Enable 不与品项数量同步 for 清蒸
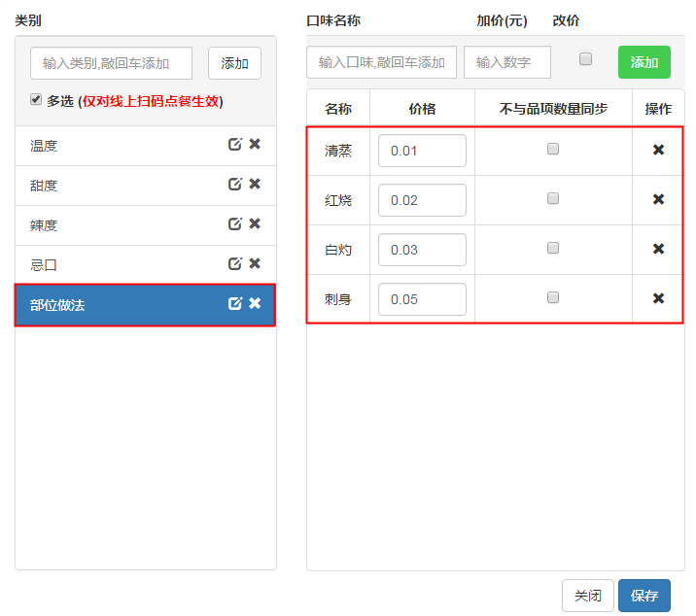The image size is (696, 616). 553,150
